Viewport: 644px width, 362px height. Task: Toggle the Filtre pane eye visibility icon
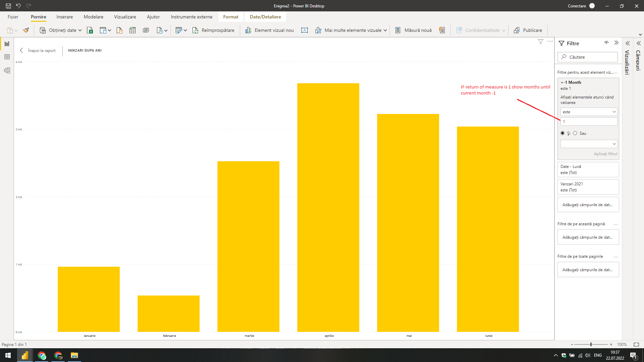point(606,43)
